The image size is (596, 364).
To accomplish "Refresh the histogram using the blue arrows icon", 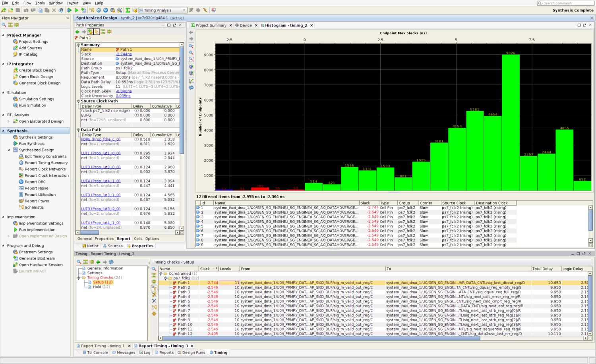I will [191, 88].
